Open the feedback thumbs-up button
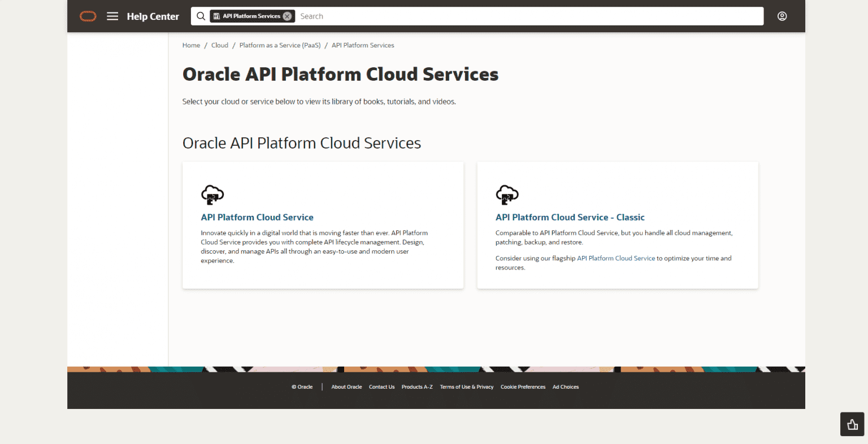 click(852, 424)
